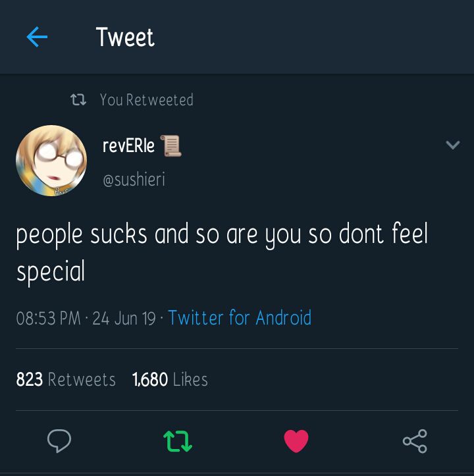View the 823 Retweets list
The image size is (474, 476).
[x=66, y=379]
